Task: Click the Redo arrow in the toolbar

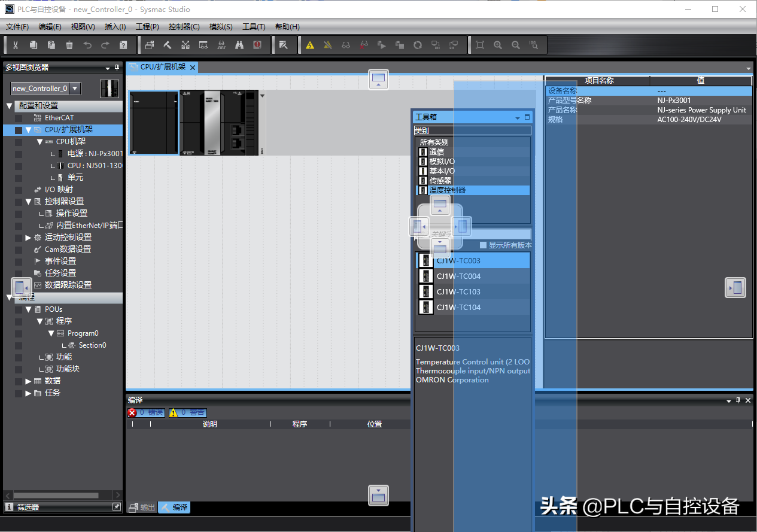Action: [x=105, y=45]
